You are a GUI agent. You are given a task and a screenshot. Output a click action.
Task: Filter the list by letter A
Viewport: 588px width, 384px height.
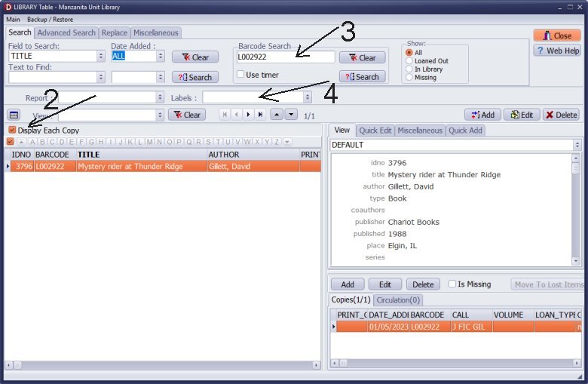coord(32,142)
